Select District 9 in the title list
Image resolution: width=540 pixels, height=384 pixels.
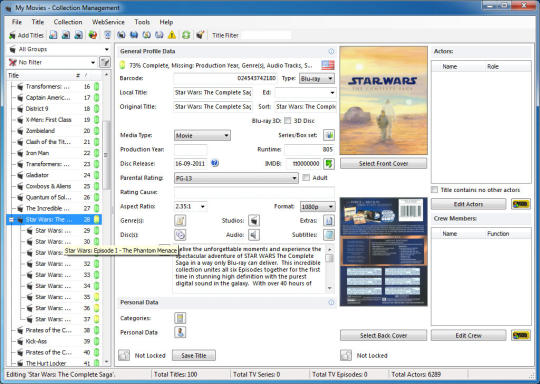click(x=53, y=108)
